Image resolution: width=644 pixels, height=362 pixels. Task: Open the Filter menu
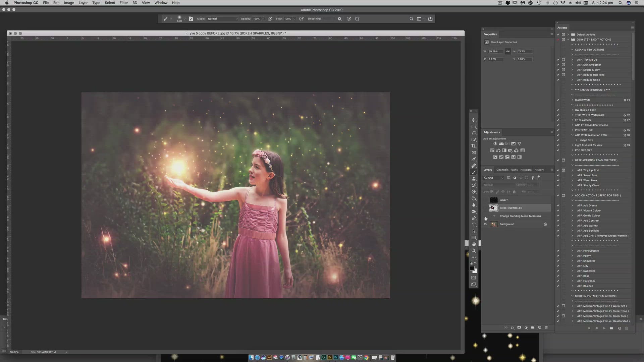(123, 3)
